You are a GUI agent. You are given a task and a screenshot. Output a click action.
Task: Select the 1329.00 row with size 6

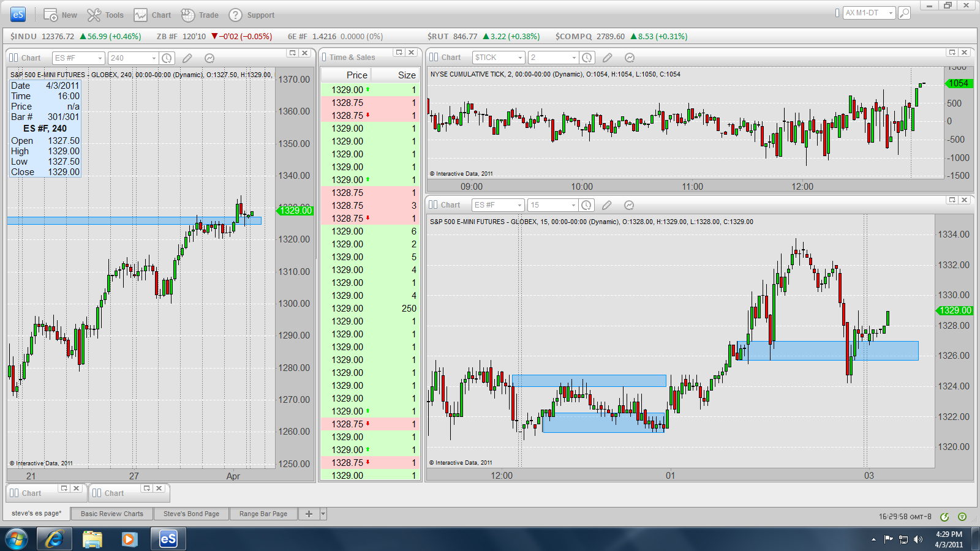click(370, 231)
